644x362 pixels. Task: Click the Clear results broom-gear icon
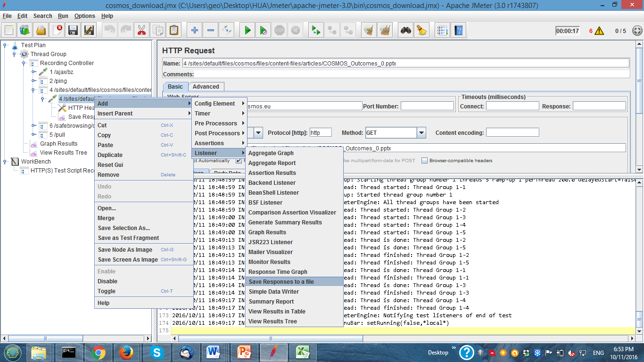pos(369,31)
